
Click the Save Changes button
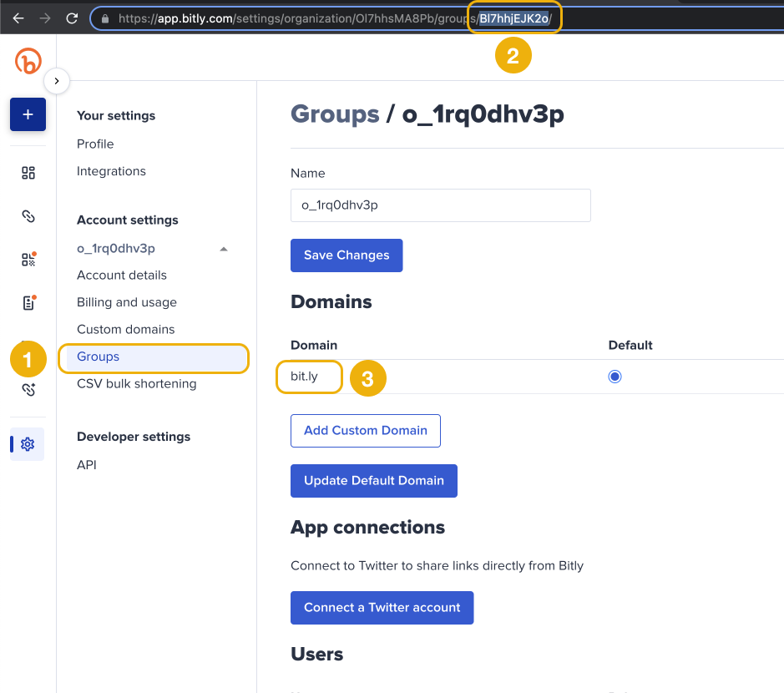click(346, 255)
